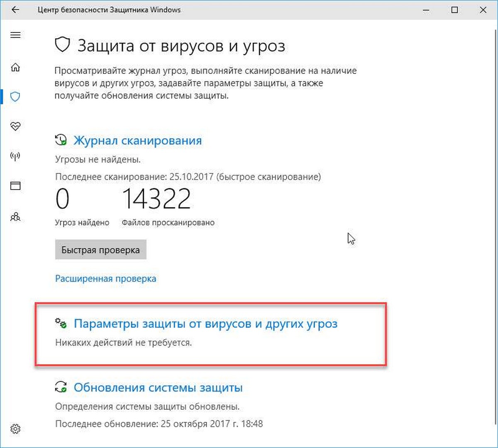Open the Журнал сканирования link
Viewport: 498px width, 448px height.
pyautogui.click(x=138, y=141)
